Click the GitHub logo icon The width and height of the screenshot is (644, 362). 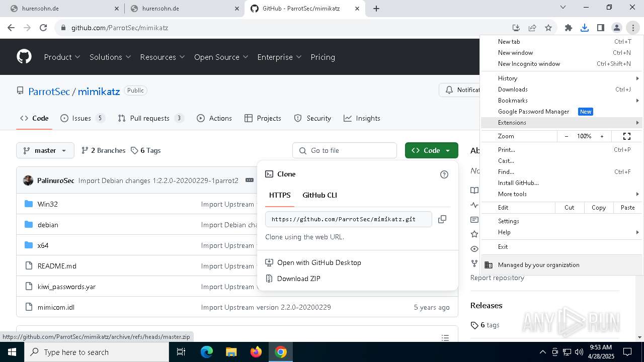point(24,57)
